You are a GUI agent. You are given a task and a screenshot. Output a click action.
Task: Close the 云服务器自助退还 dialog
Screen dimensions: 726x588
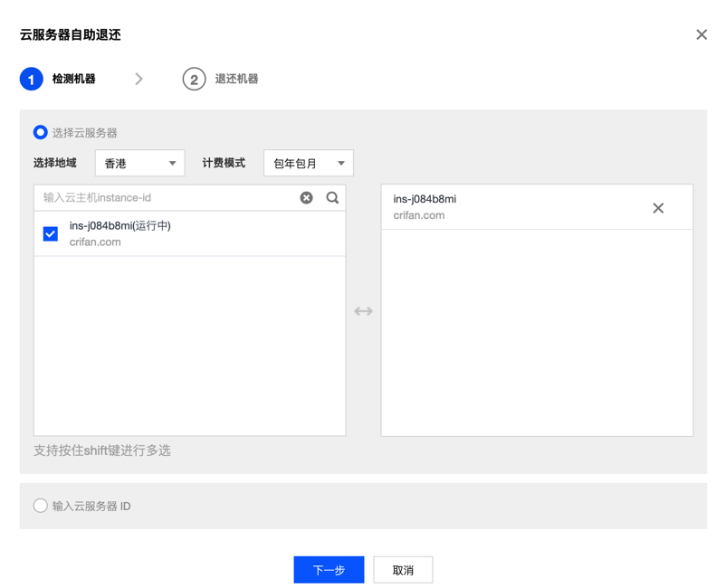tap(702, 34)
